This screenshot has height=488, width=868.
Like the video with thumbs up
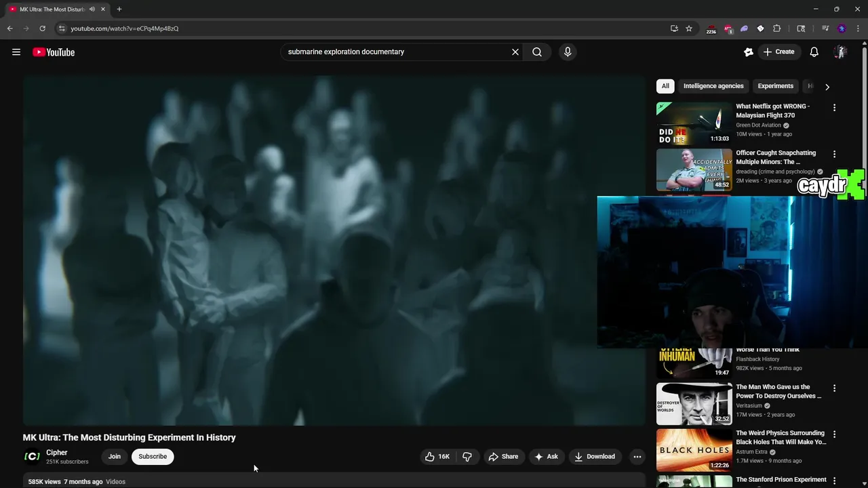point(437,457)
